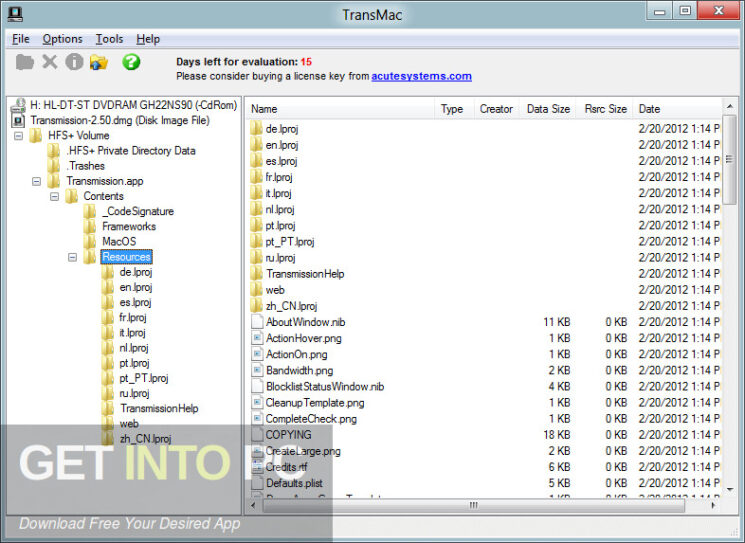Click the vertical scrollbar down arrow
The image size is (745, 543).
click(729, 489)
